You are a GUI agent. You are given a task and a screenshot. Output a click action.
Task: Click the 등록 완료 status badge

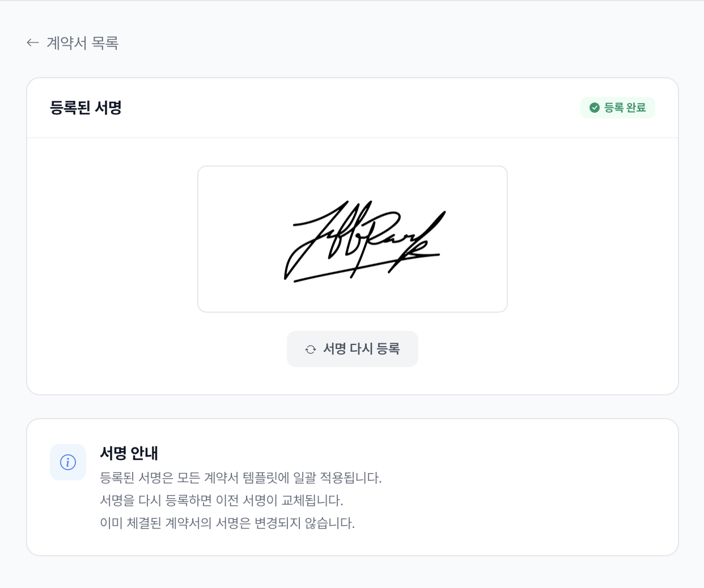point(618,107)
